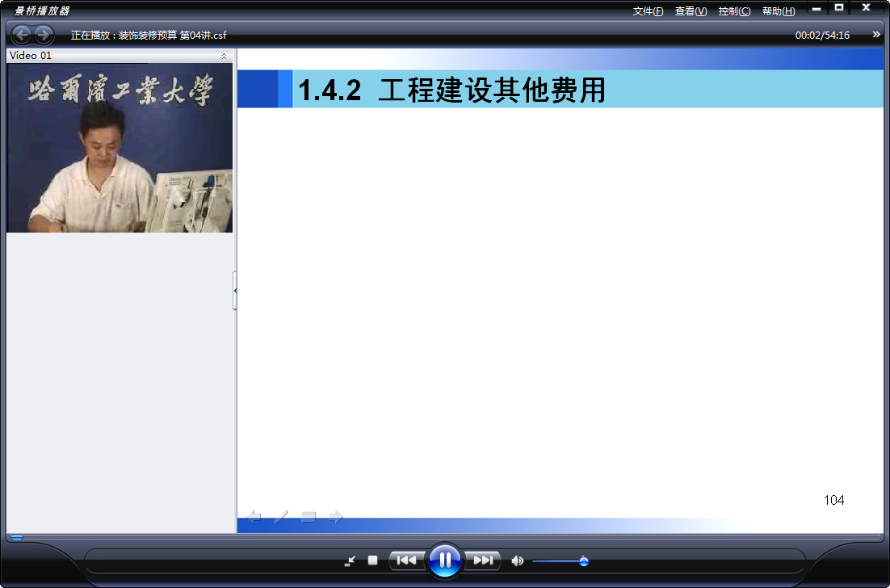Select the slide pen annotation tool

281,516
